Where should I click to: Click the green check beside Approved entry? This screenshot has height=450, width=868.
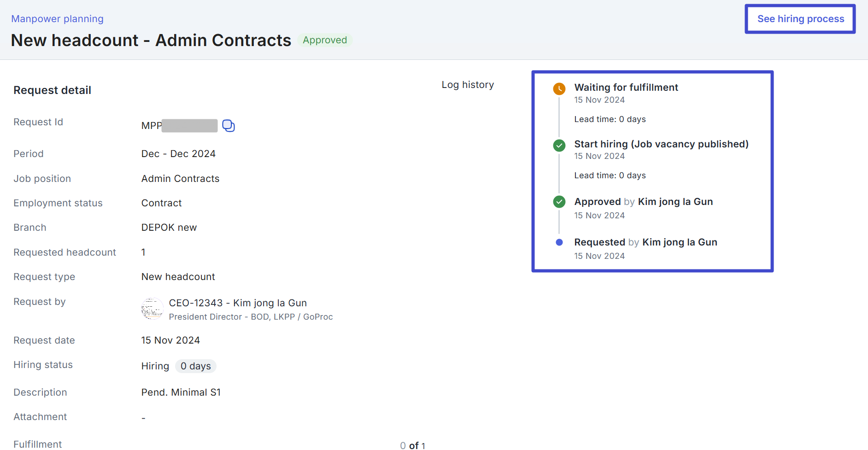coord(559,202)
